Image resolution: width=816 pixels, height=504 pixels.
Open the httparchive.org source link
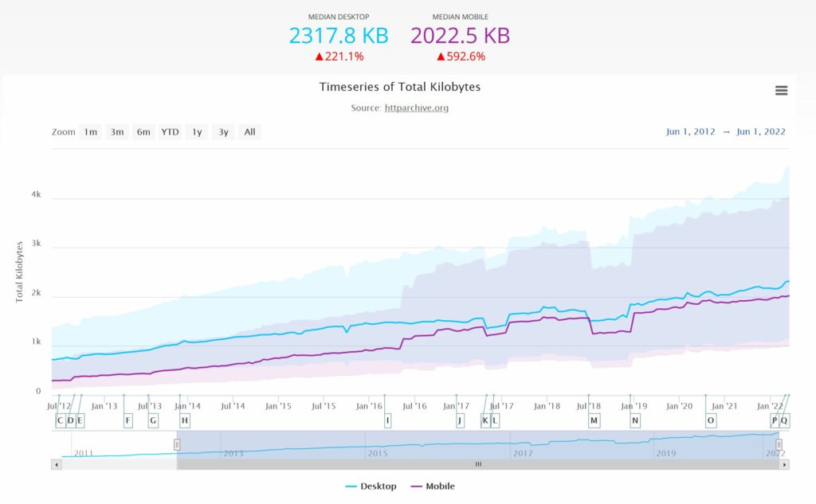coord(416,107)
